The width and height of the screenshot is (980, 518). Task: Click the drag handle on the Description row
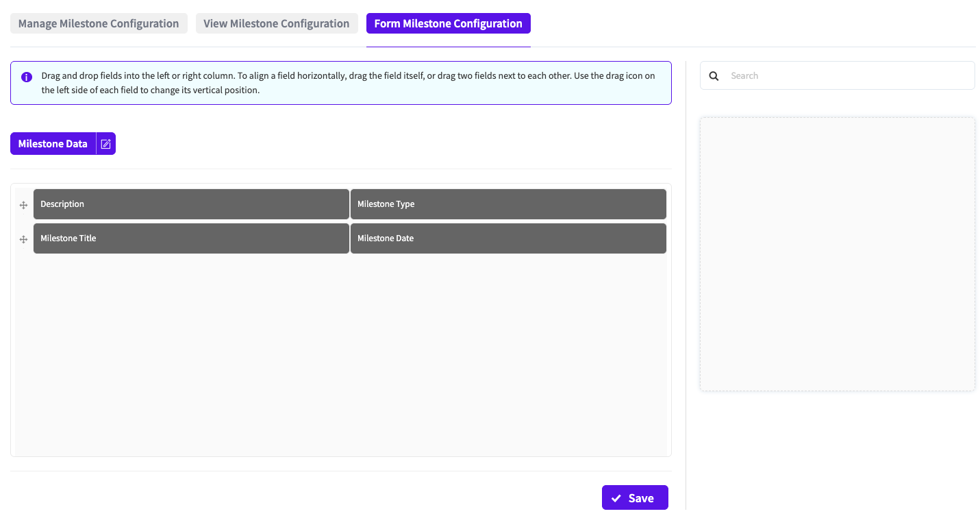pyautogui.click(x=23, y=205)
